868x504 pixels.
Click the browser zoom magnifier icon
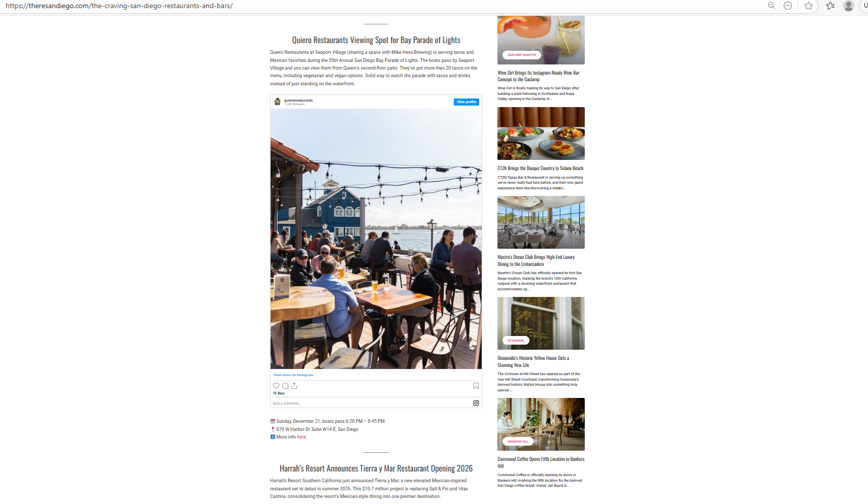(x=771, y=6)
